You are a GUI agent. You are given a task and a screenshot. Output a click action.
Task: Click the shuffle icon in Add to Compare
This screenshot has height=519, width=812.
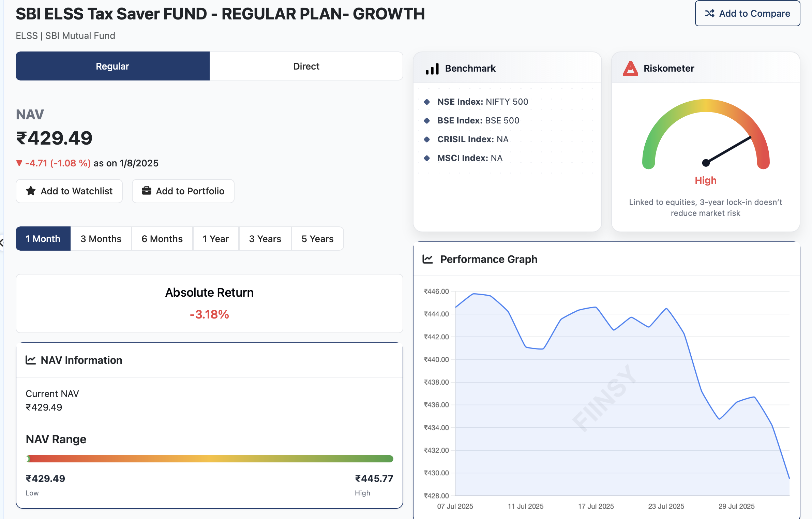tap(709, 13)
